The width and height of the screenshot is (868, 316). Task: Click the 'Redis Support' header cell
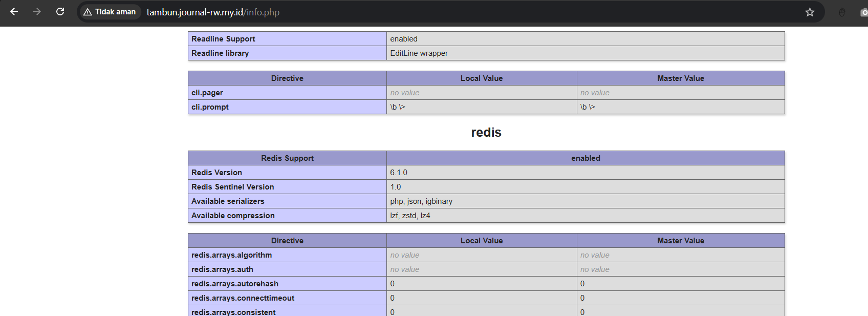coord(287,158)
